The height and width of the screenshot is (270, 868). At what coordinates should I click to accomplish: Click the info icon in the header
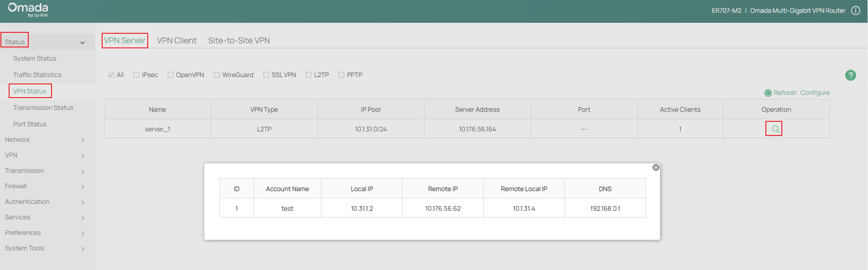point(855,11)
